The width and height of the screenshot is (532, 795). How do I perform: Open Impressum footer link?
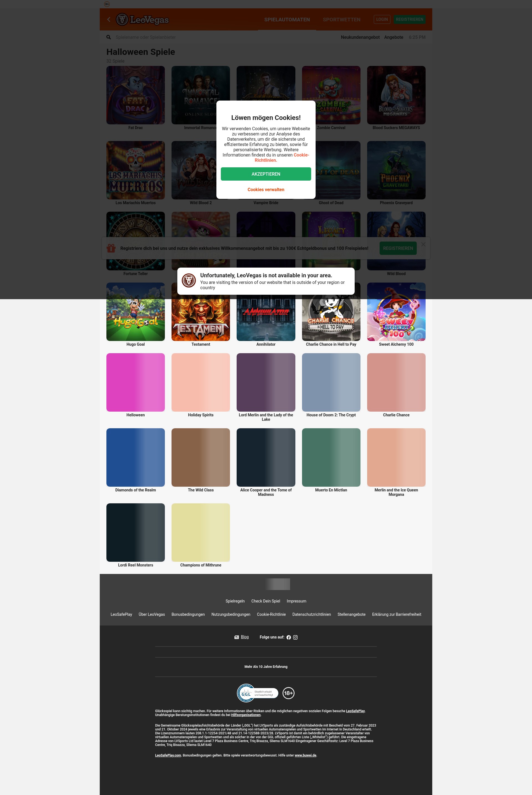(296, 601)
